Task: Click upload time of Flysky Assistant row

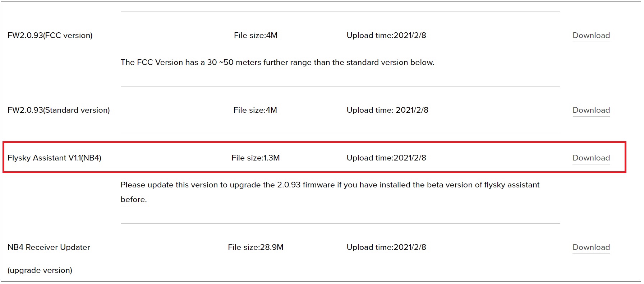Action: tap(386, 158)
